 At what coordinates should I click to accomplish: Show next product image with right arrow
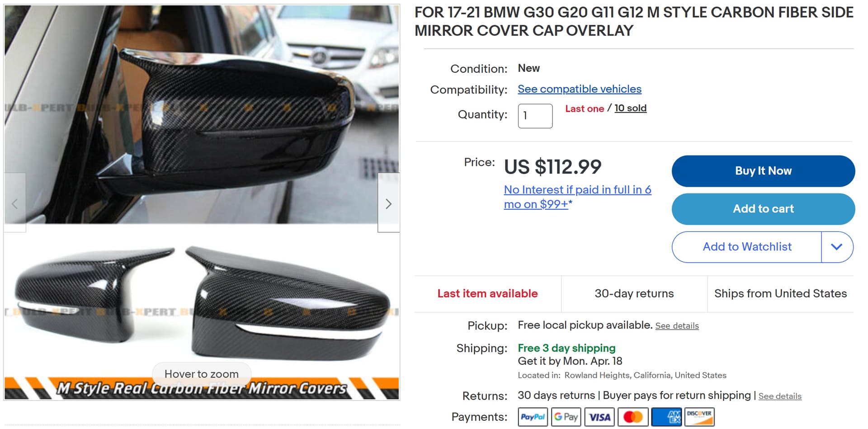point(388,203)
